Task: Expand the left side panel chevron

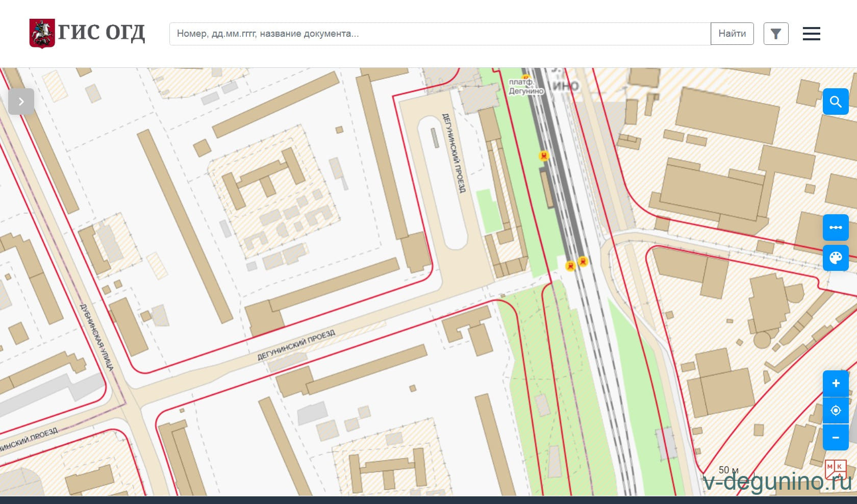Action: pyautogui.click(x=21, y=102)
